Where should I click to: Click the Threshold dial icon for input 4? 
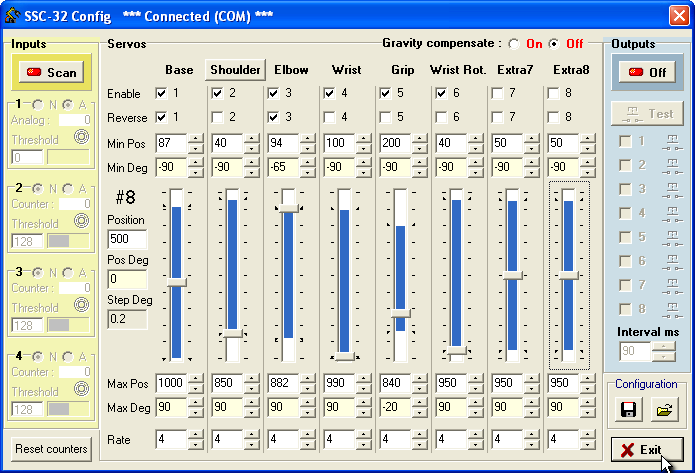(x=82, y=389)
